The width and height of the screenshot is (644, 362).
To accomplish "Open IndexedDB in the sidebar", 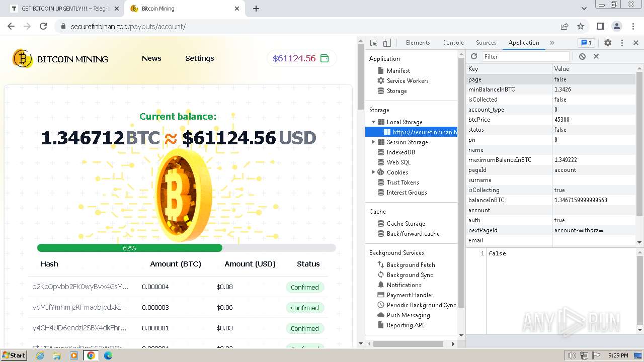I will tap(400, 152).
